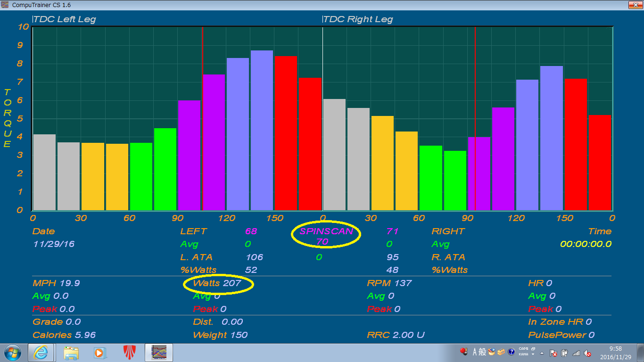Viewport: 644px width, 362px height.
Task: Click the 'Peak 0.0' under MPH
Action: pos(53,309)
